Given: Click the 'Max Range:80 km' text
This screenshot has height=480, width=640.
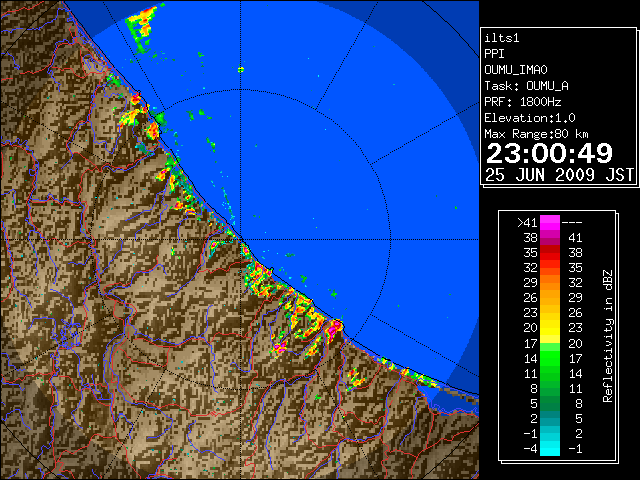Looking at the screenshot, I should 536,134.
